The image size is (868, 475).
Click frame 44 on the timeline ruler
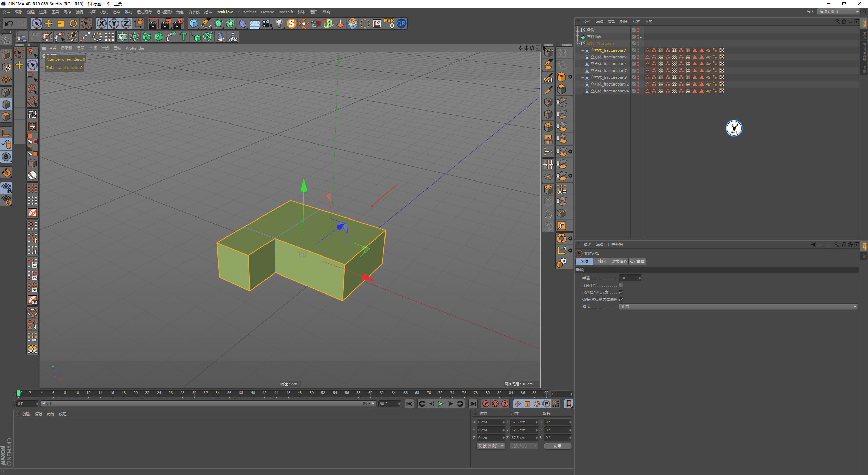click(276, 393)
